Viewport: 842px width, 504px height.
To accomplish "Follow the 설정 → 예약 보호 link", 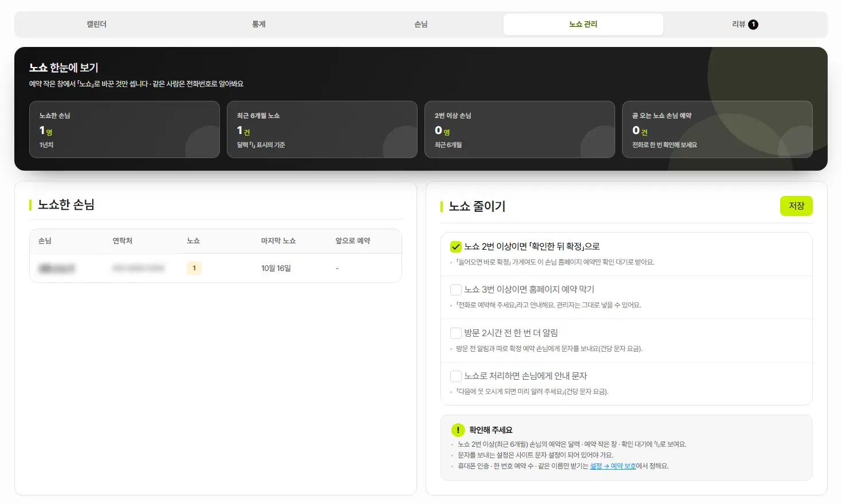I will [x=613, y=466].
